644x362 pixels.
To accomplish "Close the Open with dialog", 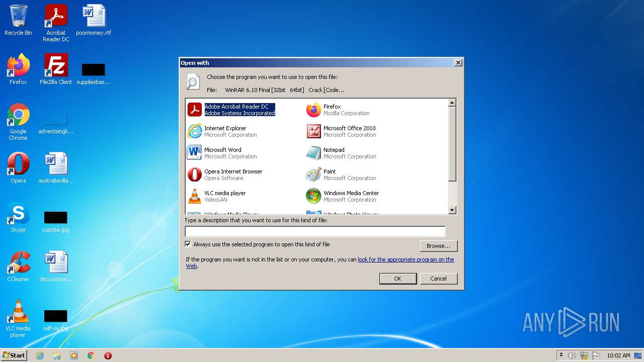I will [458, 63].
